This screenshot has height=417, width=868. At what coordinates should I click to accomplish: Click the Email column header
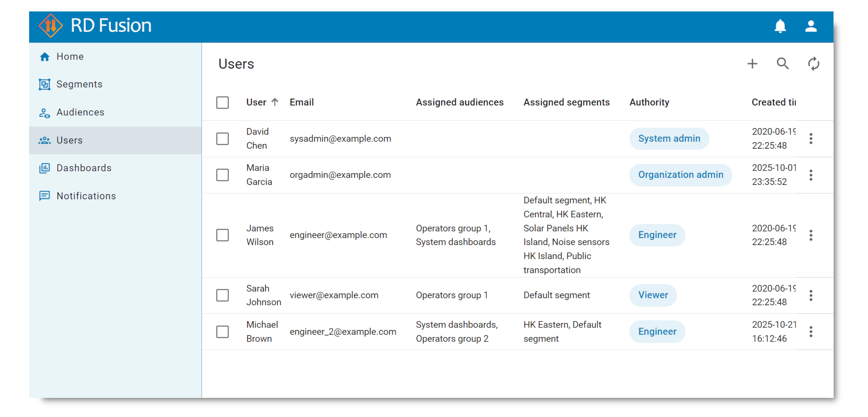click(x=302, y=102)
